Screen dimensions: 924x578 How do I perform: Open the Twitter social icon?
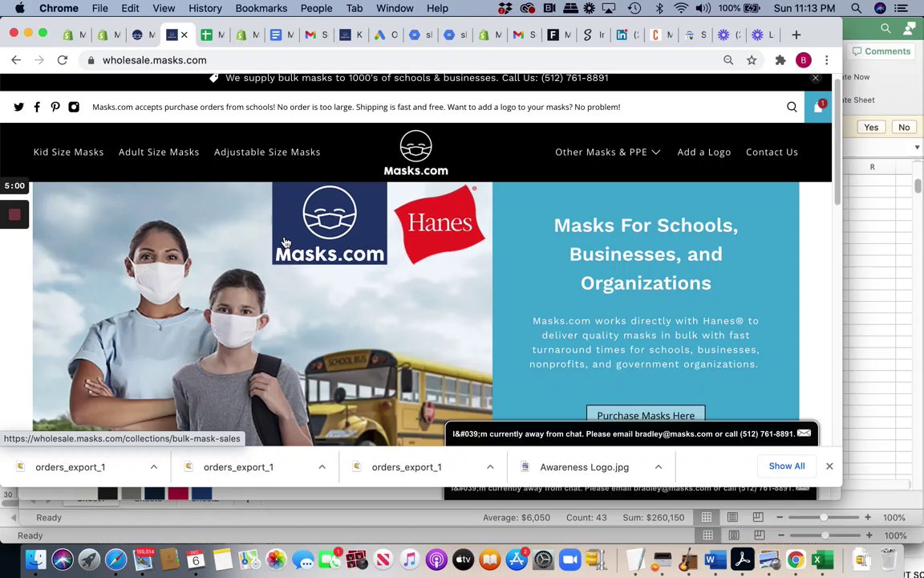coord(19,107)
